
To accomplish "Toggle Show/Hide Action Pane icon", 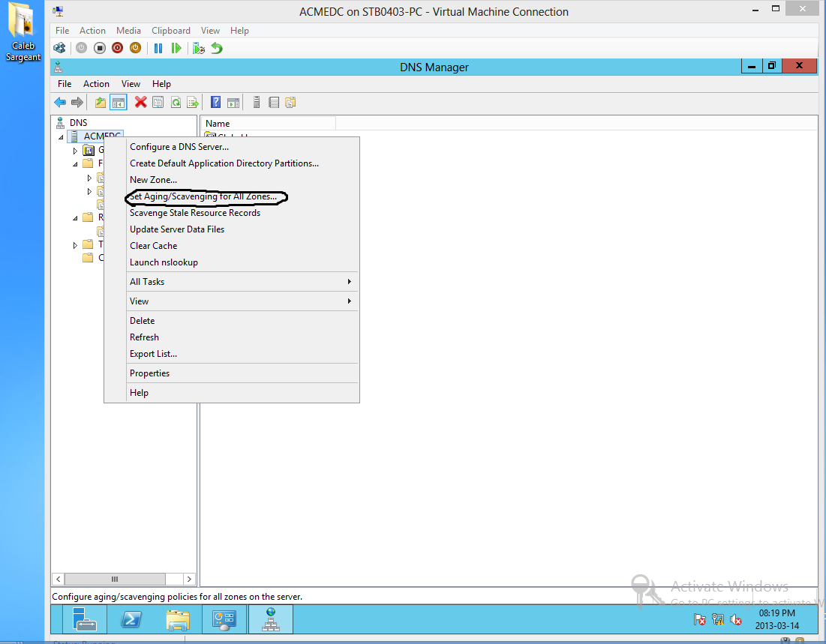I will pos(233,102).
